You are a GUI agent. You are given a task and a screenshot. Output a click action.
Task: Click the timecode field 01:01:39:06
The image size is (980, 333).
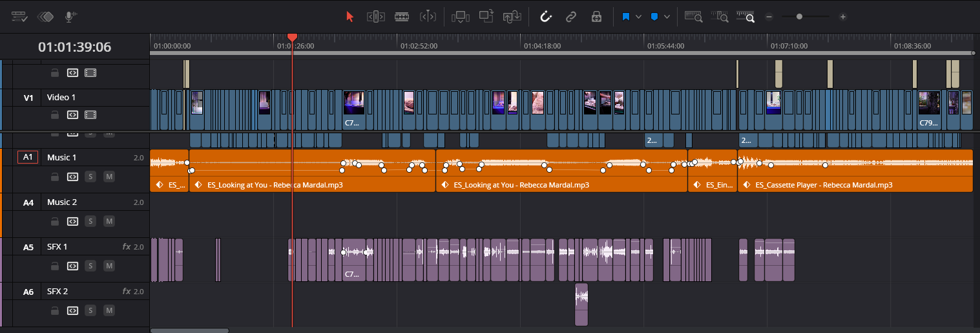(75, 47)
